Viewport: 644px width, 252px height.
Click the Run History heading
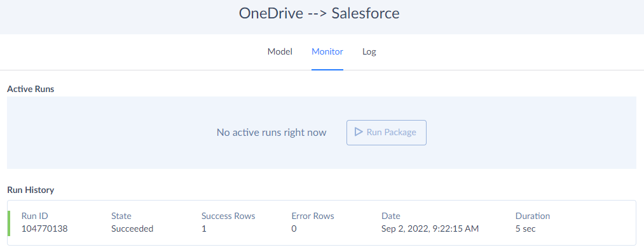pyautogui.click(x=31, y=190)
